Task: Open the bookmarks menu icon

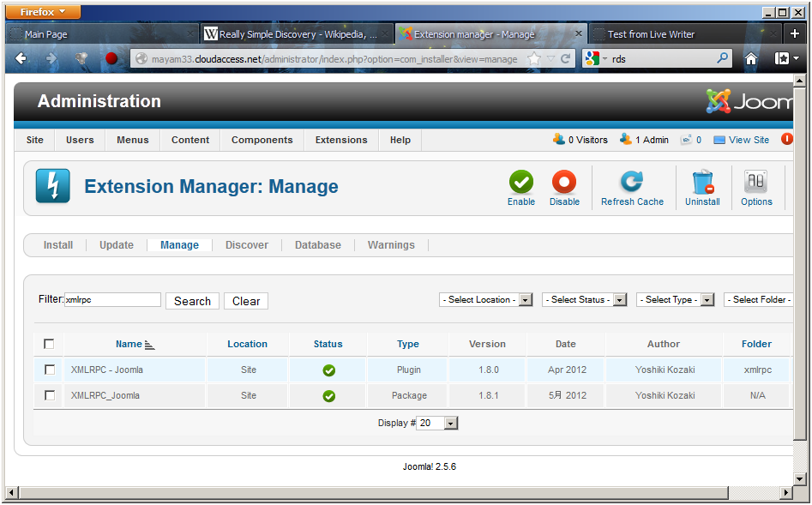Action: [786, 58]
